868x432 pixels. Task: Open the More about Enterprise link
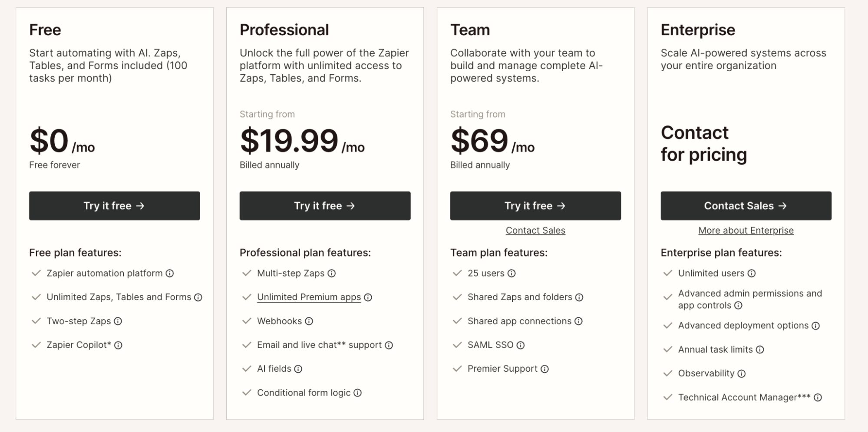point(746,230)
